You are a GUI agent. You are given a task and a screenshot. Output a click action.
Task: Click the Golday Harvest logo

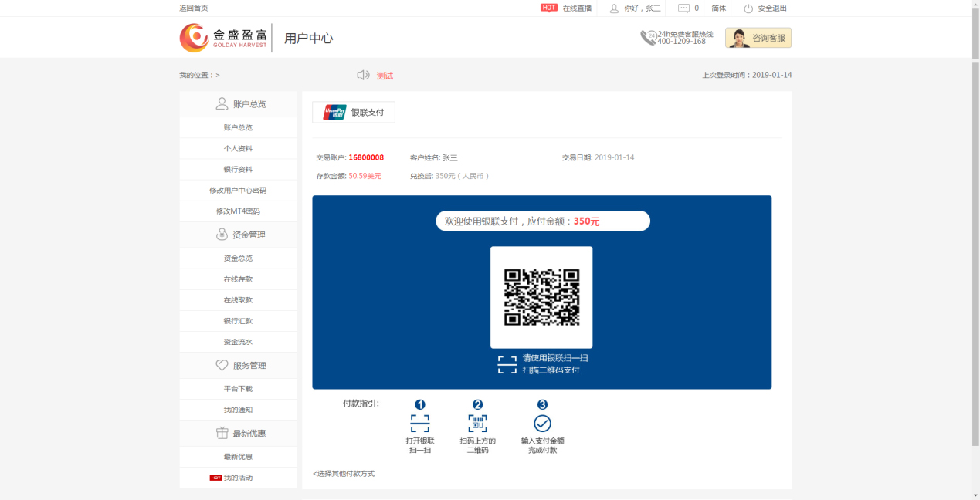pos(224,38)
